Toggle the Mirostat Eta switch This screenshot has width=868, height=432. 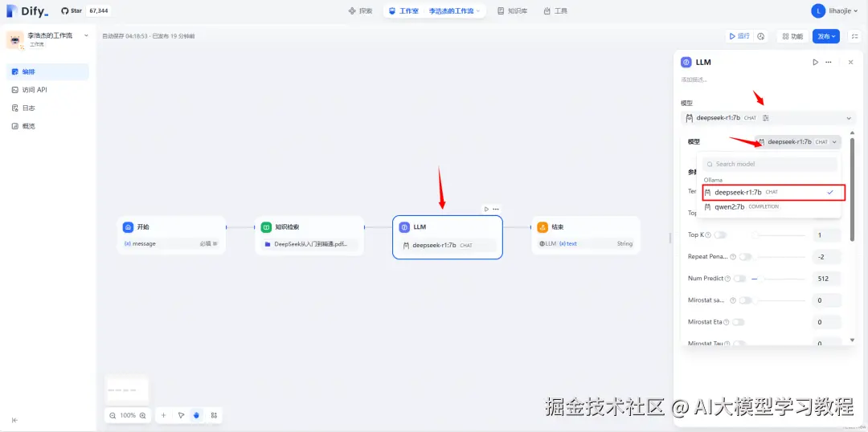pyautogui.click(x=739, y=322)
